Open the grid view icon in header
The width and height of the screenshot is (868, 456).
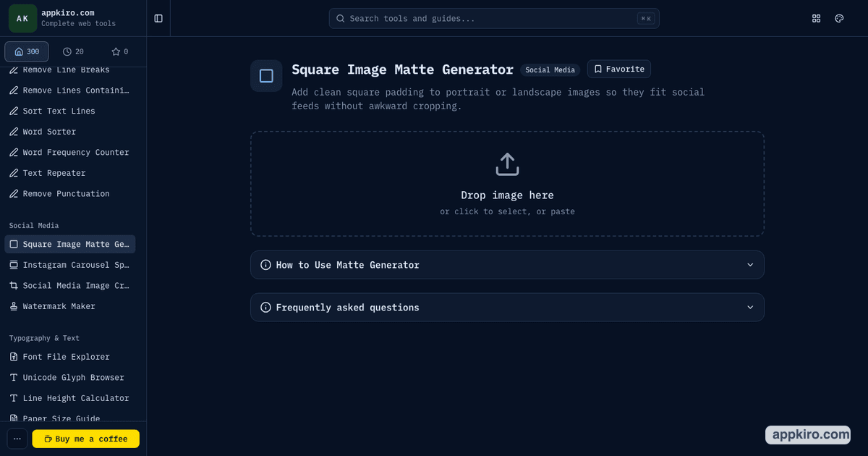[817, 18]
